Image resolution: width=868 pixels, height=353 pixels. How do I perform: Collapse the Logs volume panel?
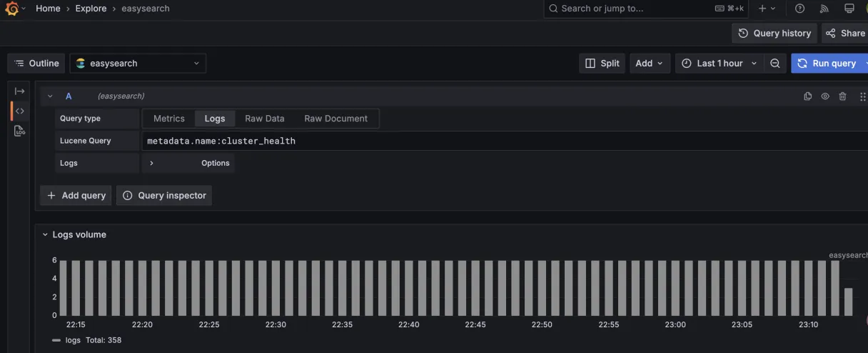coord(74,234)
